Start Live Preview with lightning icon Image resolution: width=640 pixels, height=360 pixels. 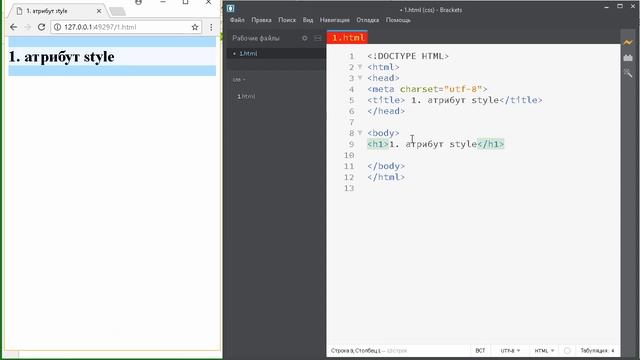[x=628, y=42]
